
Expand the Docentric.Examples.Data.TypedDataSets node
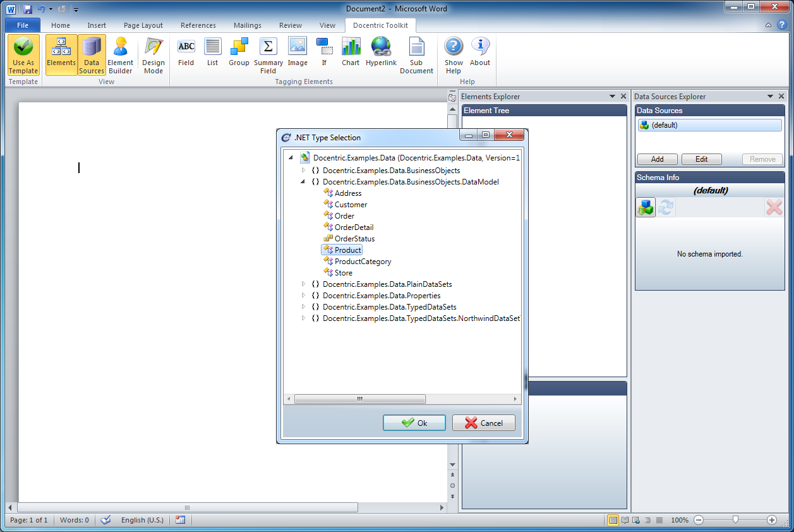pos(303,306)
